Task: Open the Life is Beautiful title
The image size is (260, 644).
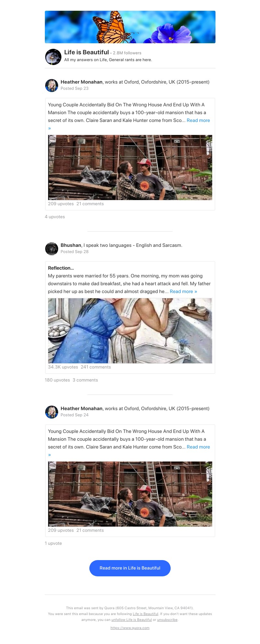Action: (86, 52)
